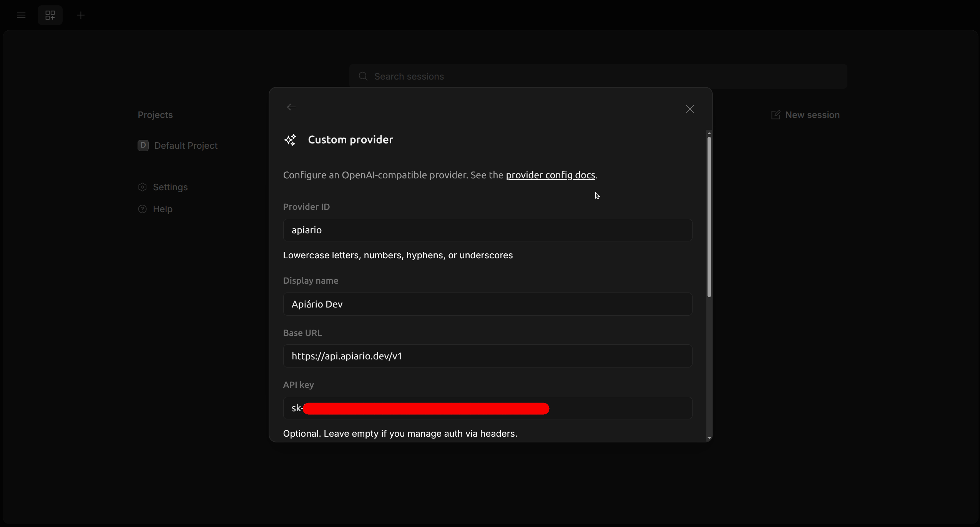Click the API key input field
The image size is (980, 527).
click(x=488, y=408)
